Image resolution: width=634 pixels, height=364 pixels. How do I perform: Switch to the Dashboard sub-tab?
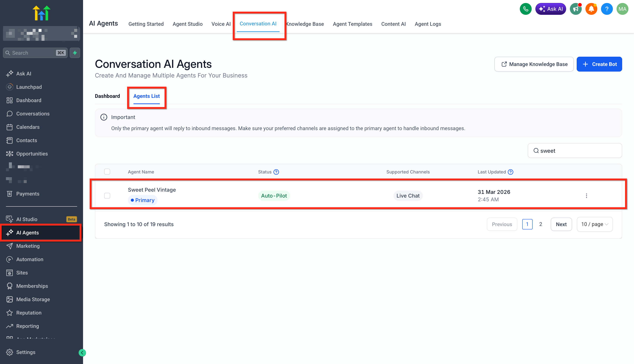tap(107, 96)
